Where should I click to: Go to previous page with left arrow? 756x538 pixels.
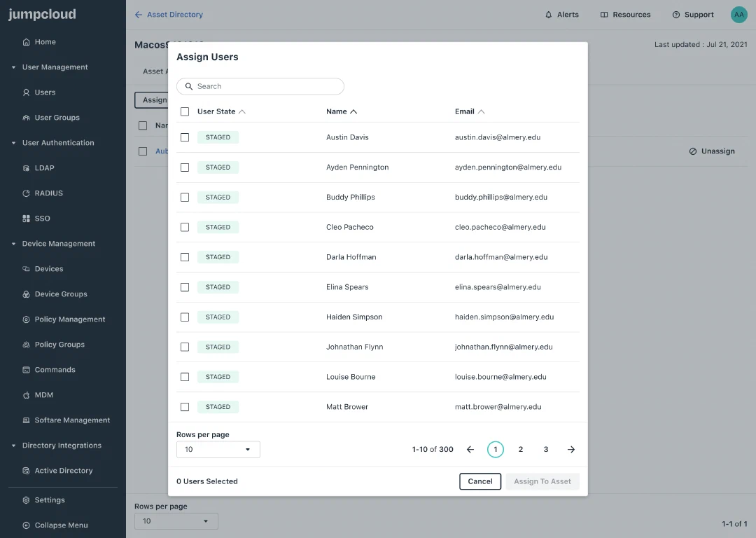tap(470, 449)
